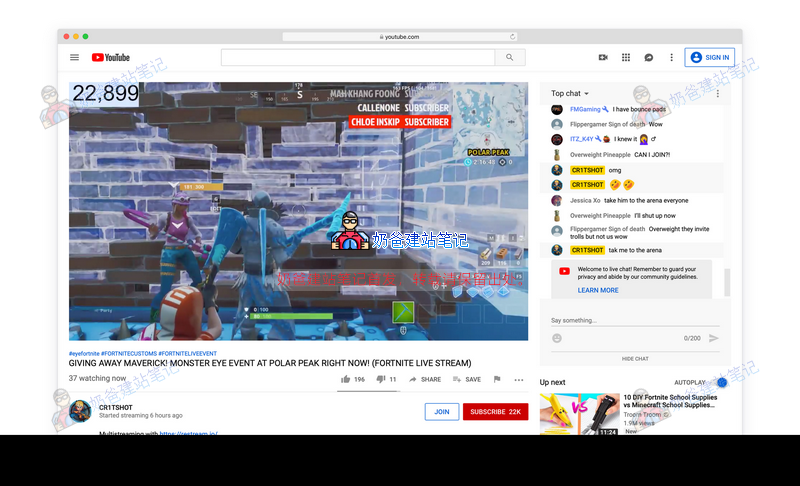
Task: Open the create video camera icon
Action: coord(603,58)
